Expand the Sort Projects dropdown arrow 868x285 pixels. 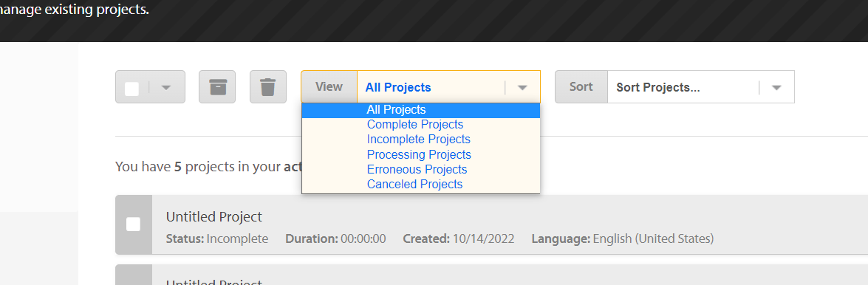[x=776, y=87]
